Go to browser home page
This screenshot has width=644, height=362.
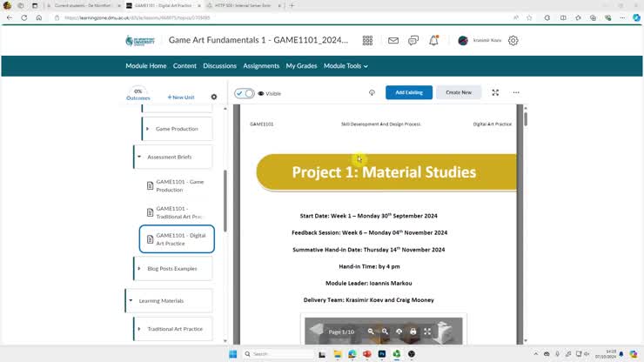pos(39,17)
